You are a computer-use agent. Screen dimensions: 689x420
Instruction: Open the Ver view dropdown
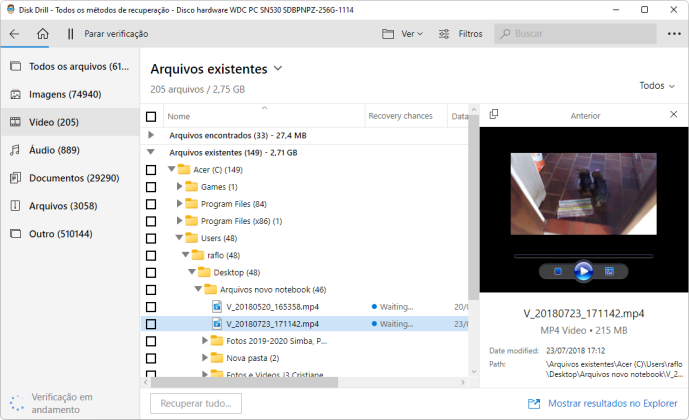point(403,34)
